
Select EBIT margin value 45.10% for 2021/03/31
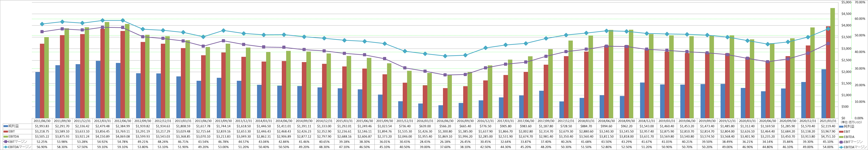[829, 142]
